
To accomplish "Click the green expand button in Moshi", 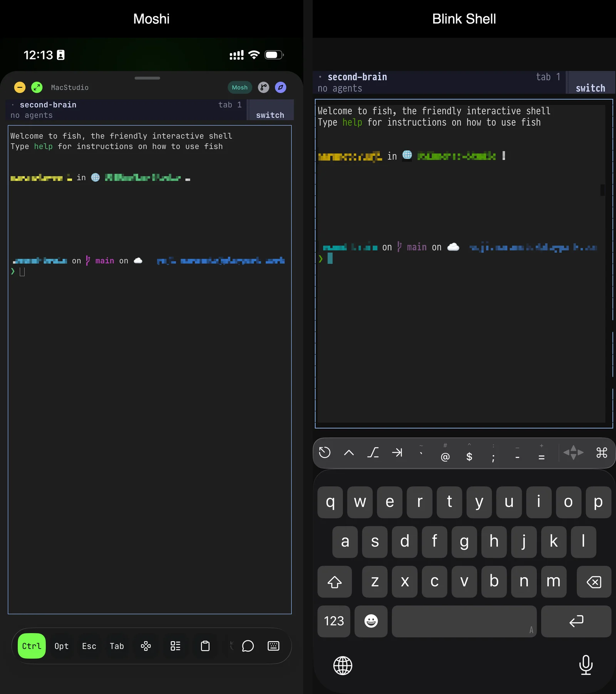I will pos(37,87).
